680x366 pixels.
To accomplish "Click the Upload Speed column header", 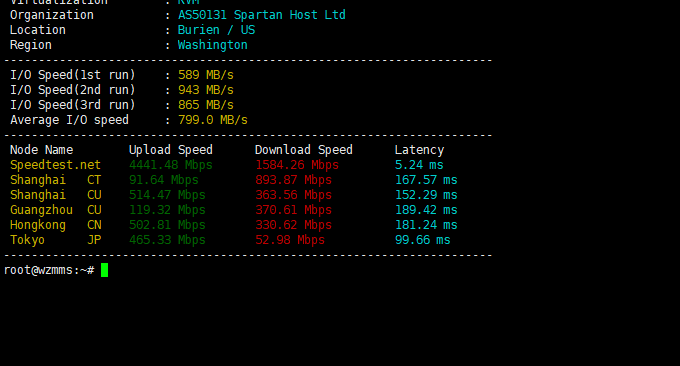I will (171, 150).
